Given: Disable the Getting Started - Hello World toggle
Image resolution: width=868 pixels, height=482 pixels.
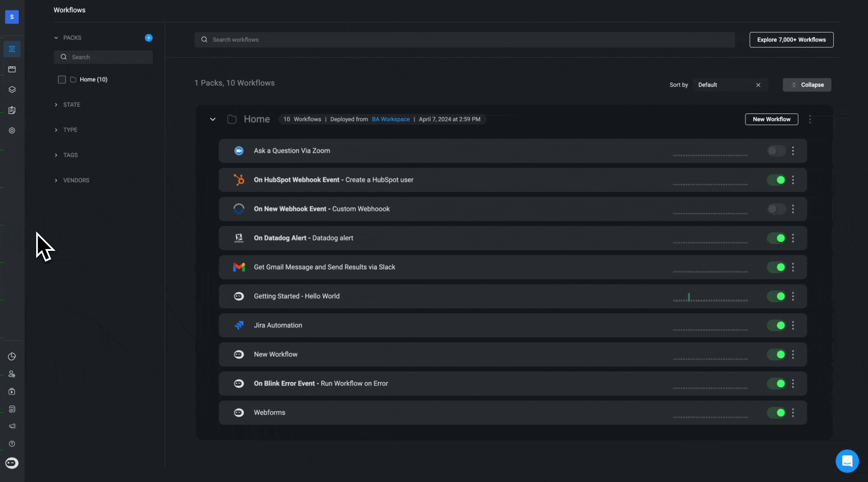Looking at the screenshot, I should click(x=776, y=296).
